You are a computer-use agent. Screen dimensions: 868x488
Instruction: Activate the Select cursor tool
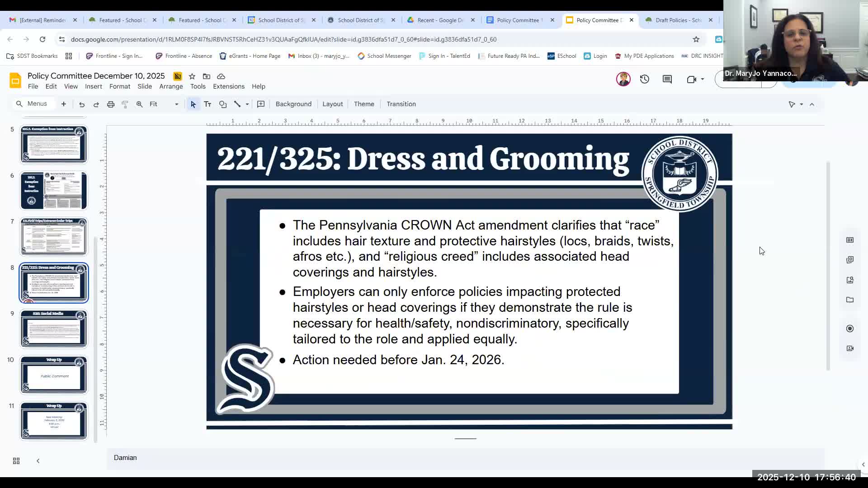pyautogui.click(x=193, y=104)
